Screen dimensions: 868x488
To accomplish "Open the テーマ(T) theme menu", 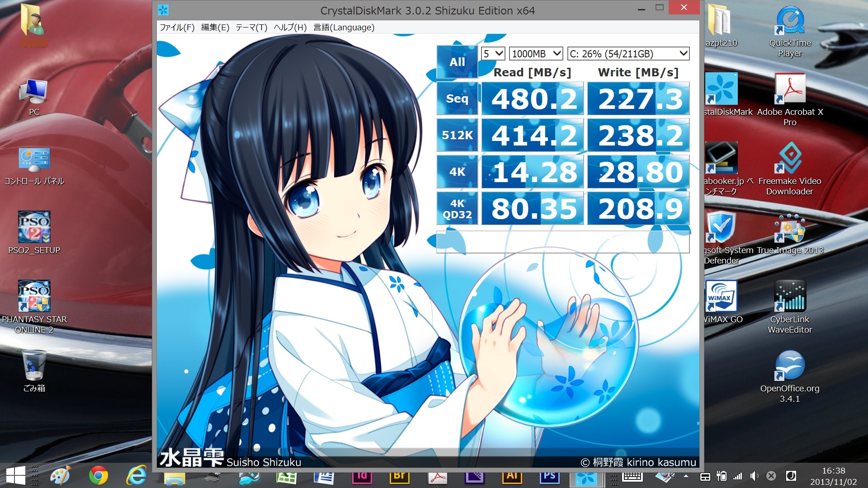I will point(251,28).
